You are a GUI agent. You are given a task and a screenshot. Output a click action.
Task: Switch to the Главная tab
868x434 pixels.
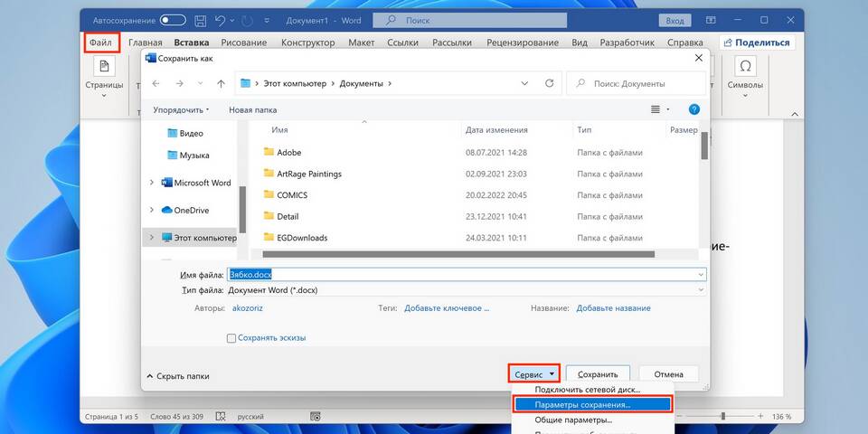[146, 42]
